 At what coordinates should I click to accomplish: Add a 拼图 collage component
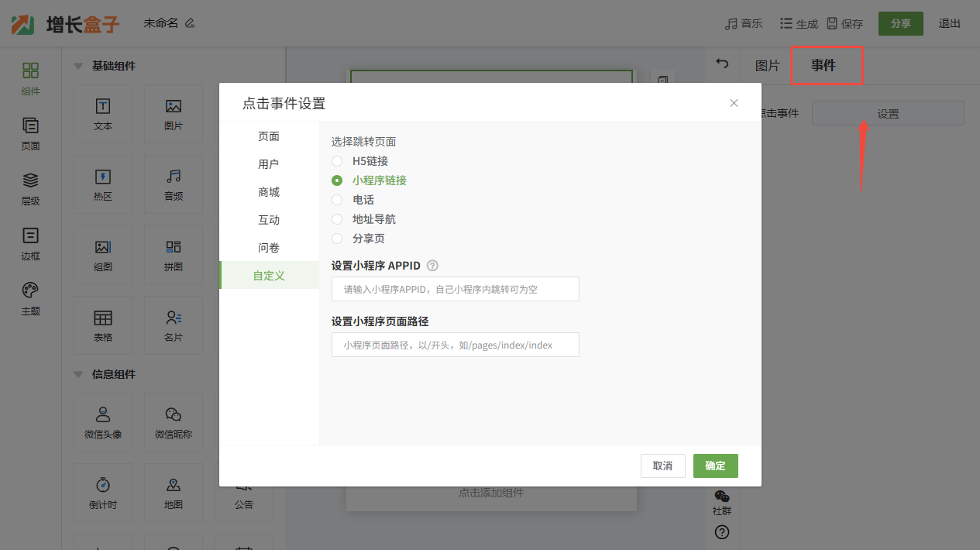coord(174,255)
